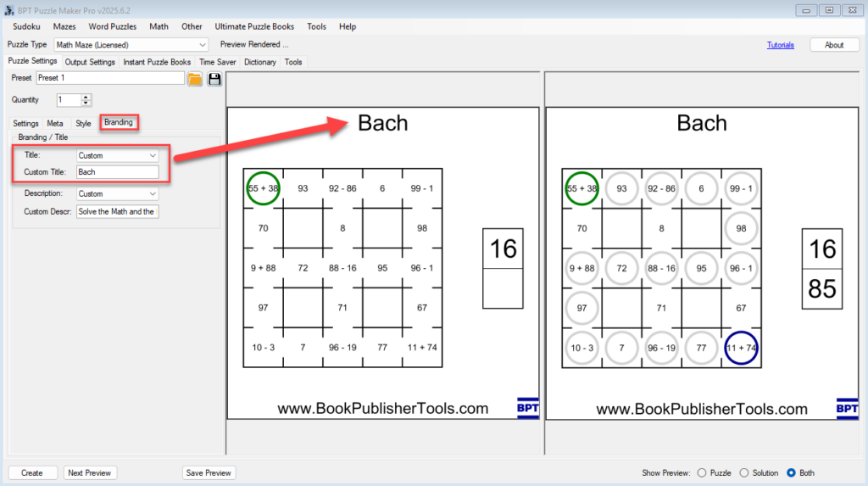Screen dimensions: 868x486
Task: Switch to the Output Settings tab
Action: coord(90,62)
